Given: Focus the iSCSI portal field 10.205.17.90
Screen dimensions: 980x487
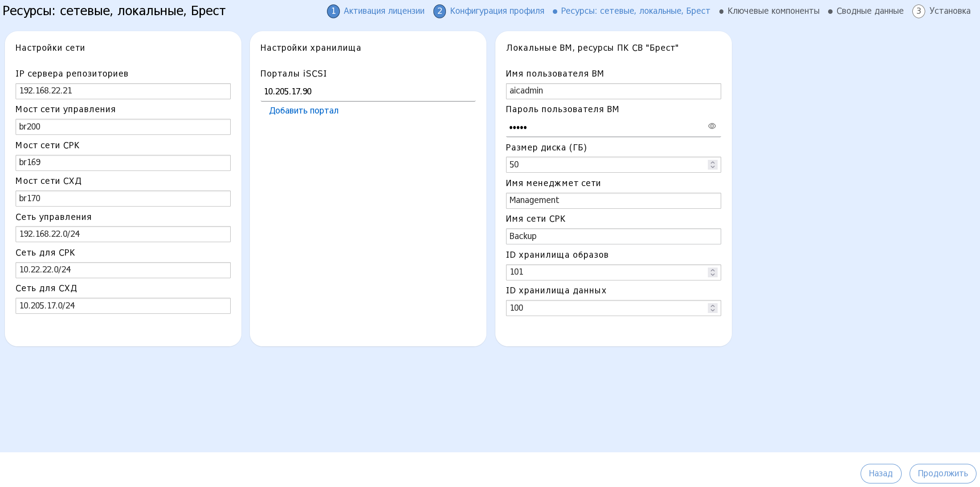Looking at the screenshot, I should pyautogui.click(x=368, y=92).
